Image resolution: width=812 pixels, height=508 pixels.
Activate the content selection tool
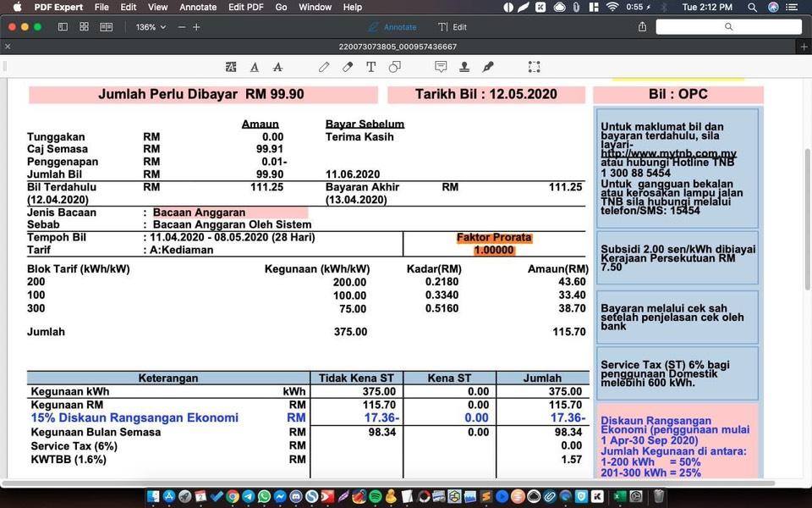[x=534, y=67]
